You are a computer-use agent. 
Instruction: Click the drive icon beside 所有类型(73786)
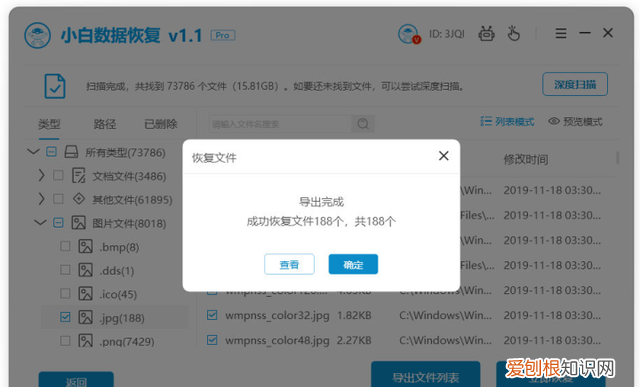[71, 152]
